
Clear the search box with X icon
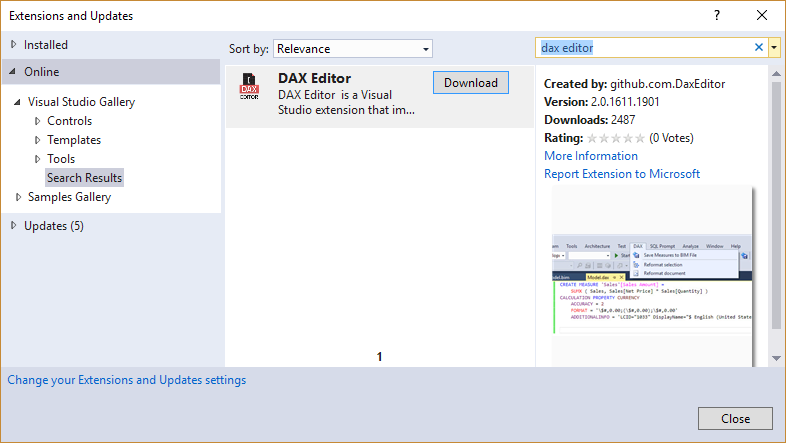pos(758,47)
